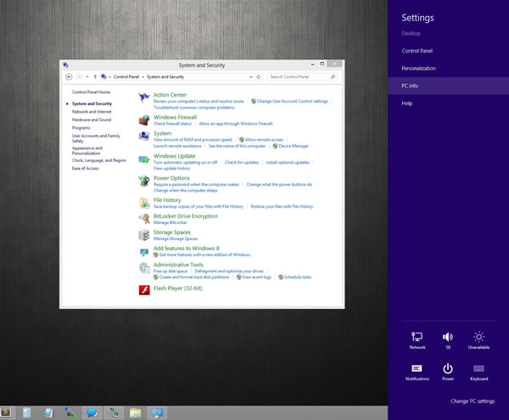This screenshot has width=509, height=420.
Task: Click the Power icon in Settings charm
Action: coord(448,368)
